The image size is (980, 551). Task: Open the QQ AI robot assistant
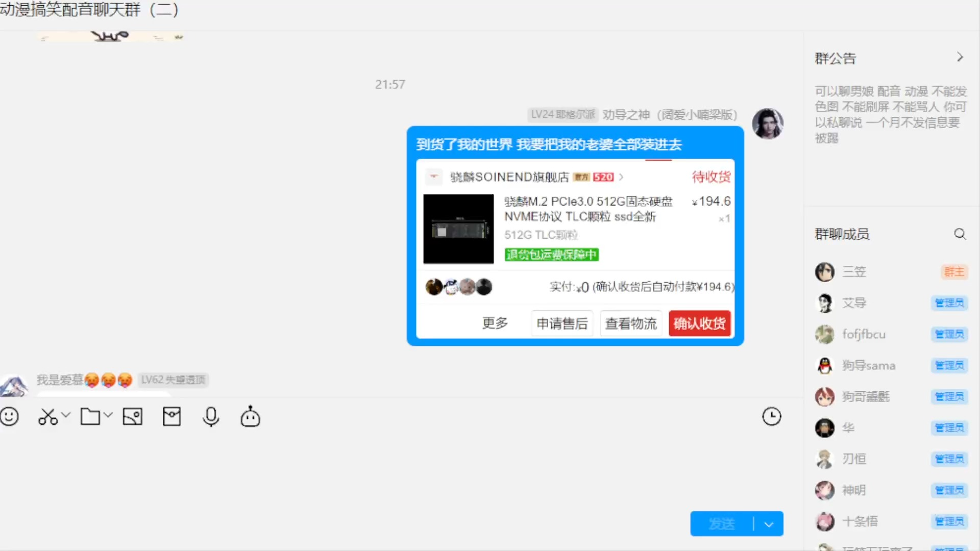click(250, 417)
